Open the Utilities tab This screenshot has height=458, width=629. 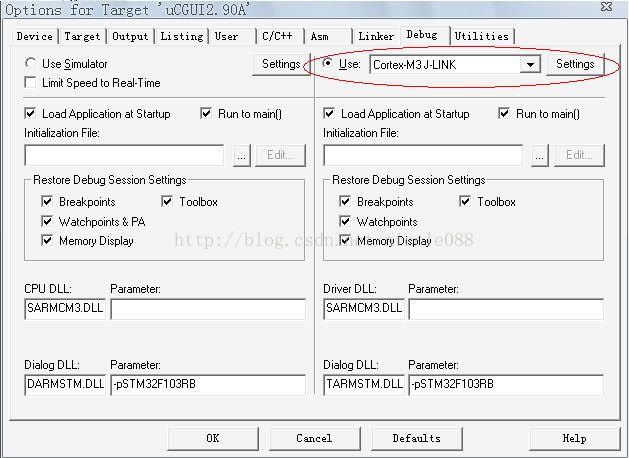point(481,36)
